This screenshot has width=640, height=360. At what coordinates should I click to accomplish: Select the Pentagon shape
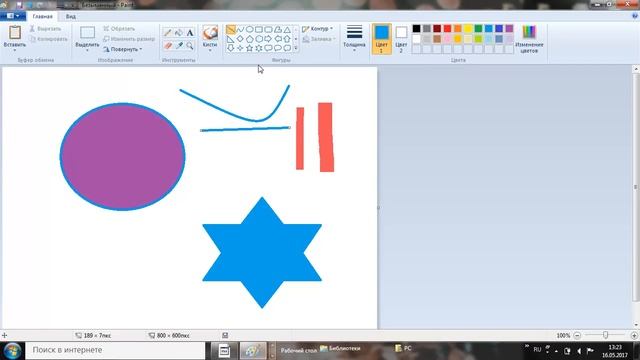[x=249, y=39]
